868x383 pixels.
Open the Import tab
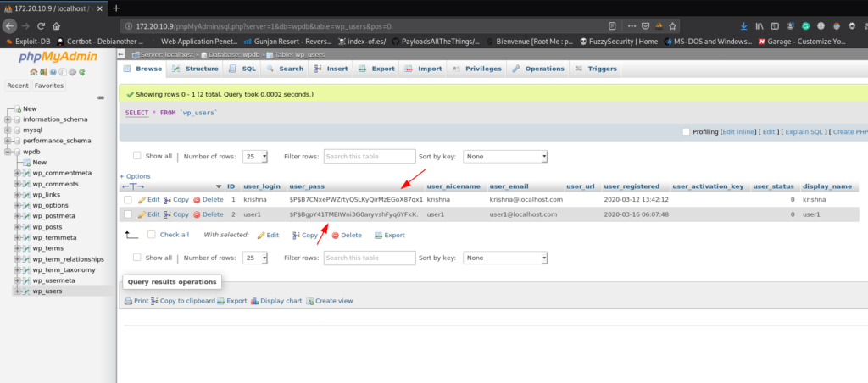pos(424,69)
